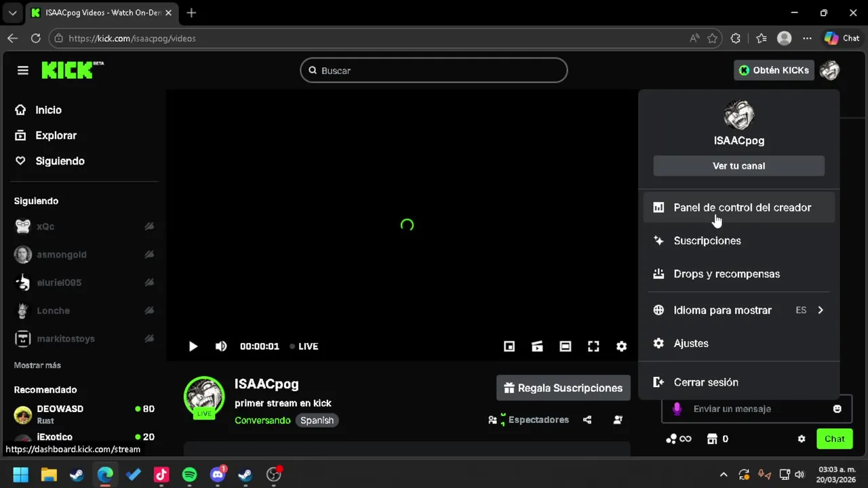Enable picture-in-picture mode

point(509,346)
